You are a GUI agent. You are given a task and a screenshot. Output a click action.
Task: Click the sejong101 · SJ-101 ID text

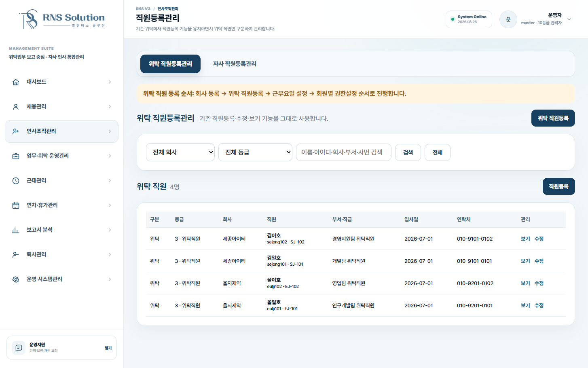tap(285, 264)
